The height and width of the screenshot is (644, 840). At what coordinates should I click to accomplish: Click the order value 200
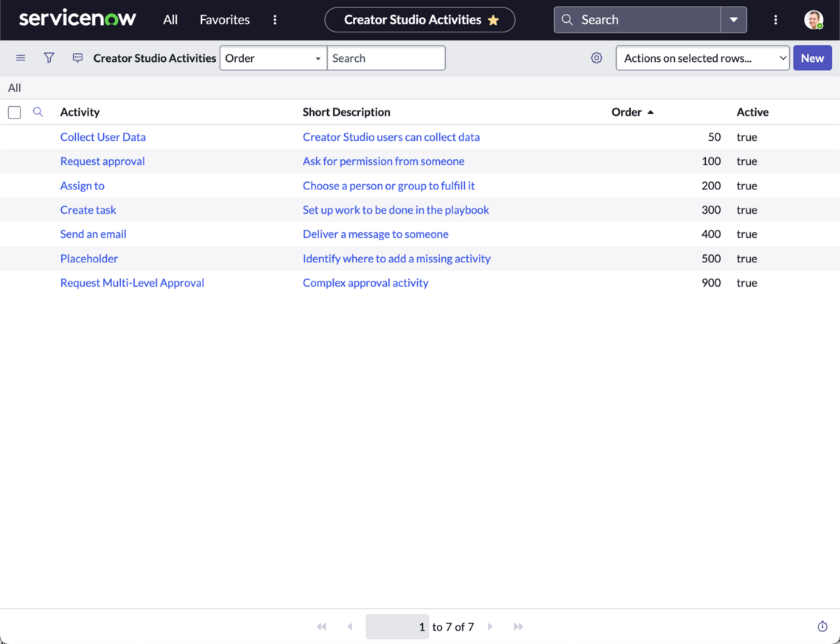pyautogui.click(x=711, y=186)
